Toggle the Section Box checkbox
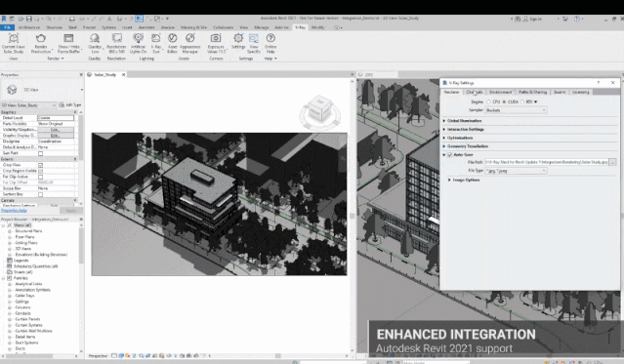This screenshot has width=624, height=364. pos(40,194)
